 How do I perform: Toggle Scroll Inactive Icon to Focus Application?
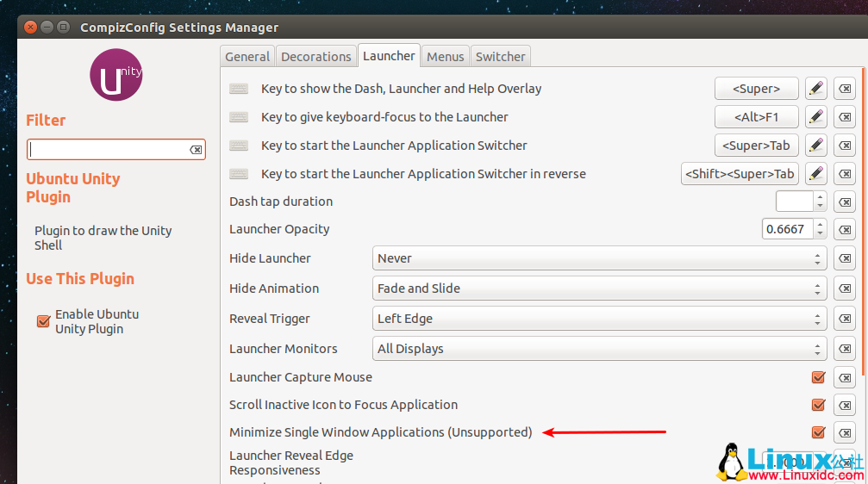tap(818, 405)
